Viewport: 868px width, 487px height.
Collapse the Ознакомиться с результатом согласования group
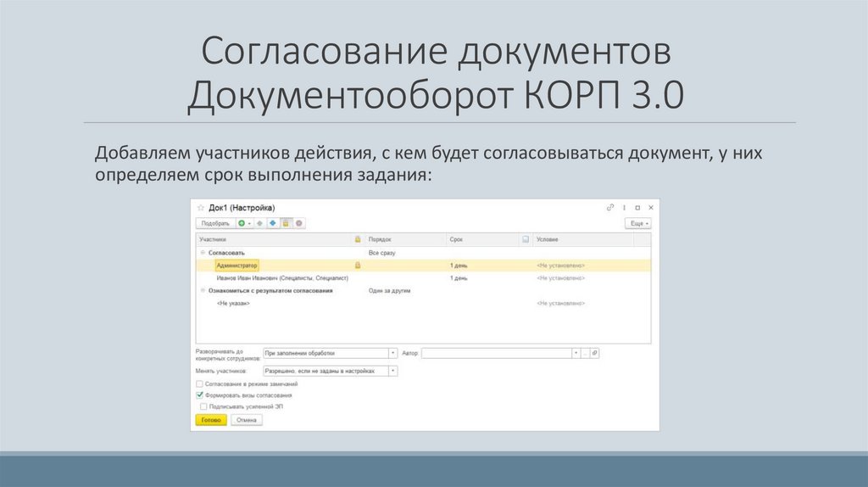[x=203, y=290]
